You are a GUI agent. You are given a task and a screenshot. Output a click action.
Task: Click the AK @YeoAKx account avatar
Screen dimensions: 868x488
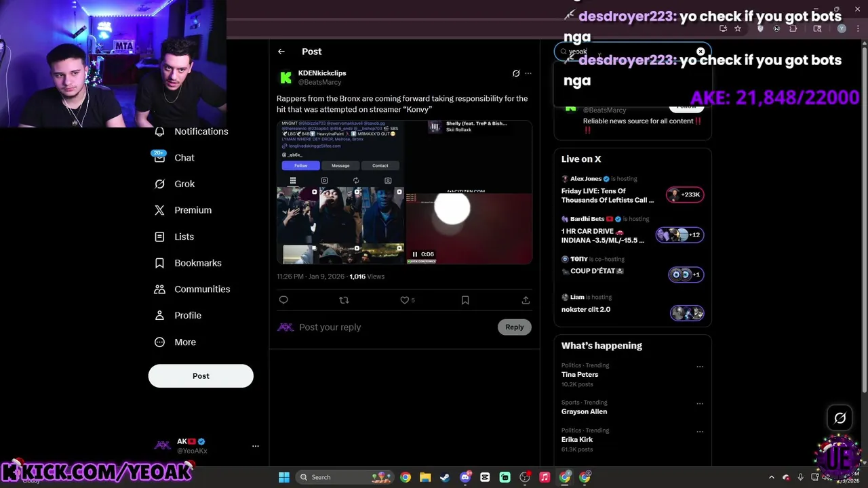[163, 445]
